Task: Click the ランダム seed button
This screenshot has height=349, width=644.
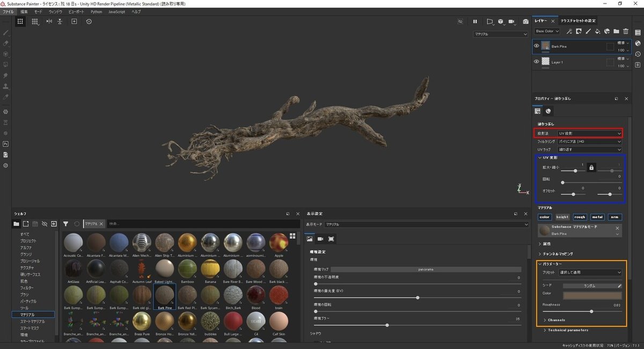Action: (x=589, y=286)
